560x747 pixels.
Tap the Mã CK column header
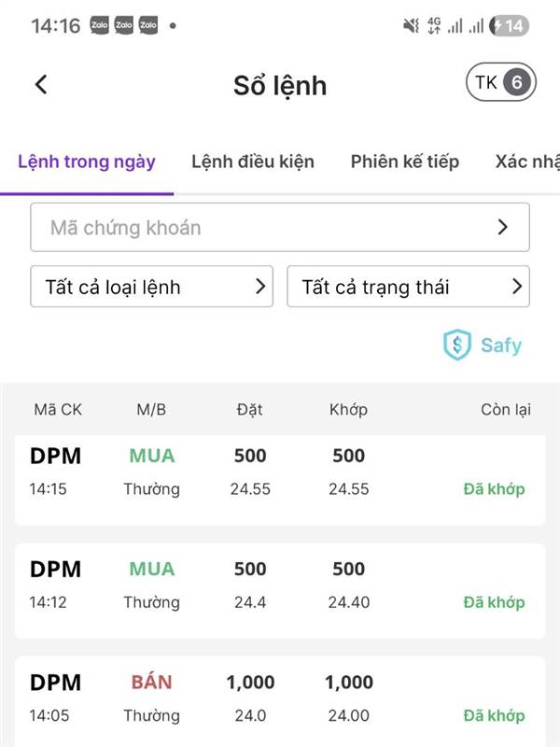coord(57,410)
